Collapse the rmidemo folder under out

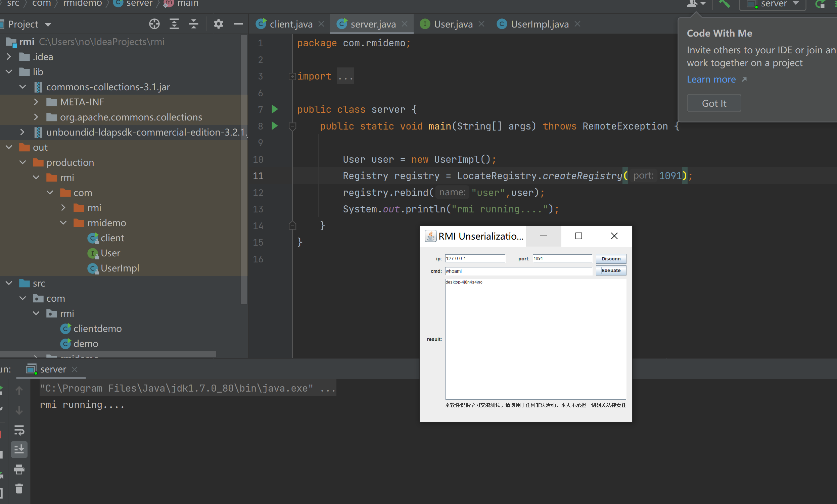point(63,223)
